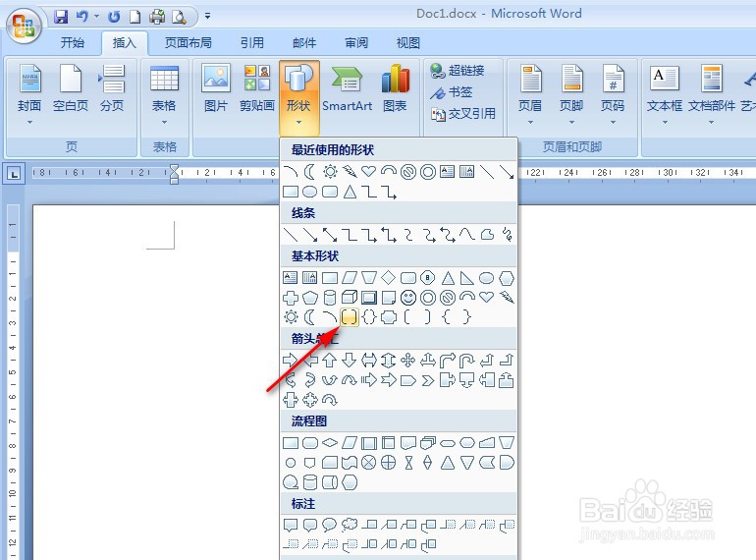756x560 pixels.
Task: Insert a 超链接 hyperlink
Action: tap(458, 71)
